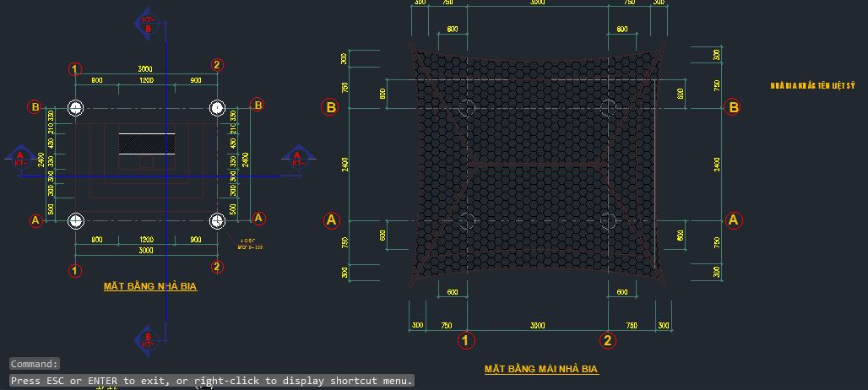This screenshot has height=390, width=868.
Task: Pick the blue vertical section line through the floor plan
Action: (166, 182)
